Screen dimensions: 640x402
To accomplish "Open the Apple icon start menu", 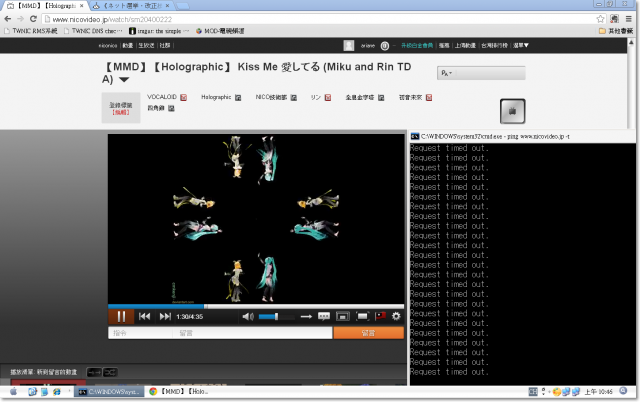I will click(x=13, y=392).
